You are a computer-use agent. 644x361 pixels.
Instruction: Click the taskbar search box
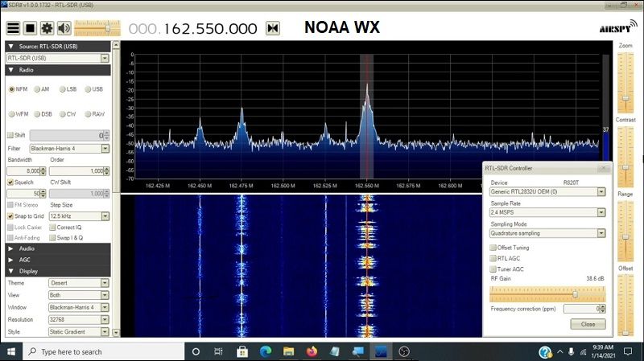click(104, 351)
